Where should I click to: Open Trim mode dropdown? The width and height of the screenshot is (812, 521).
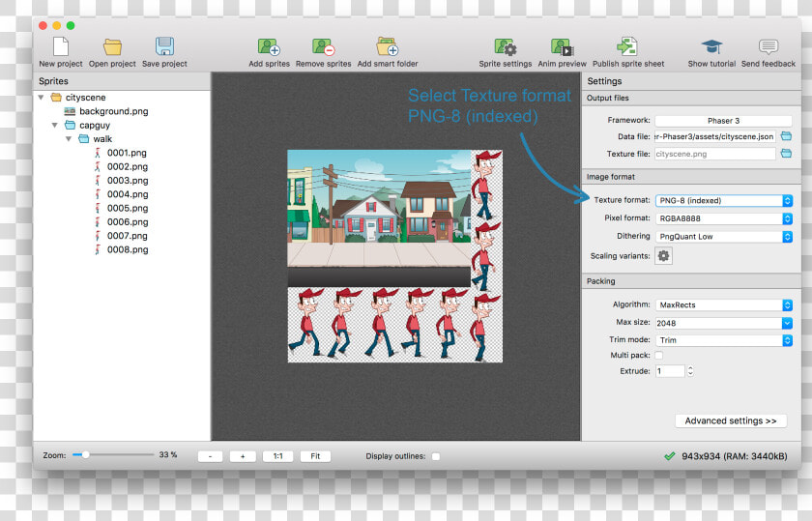click(x=723, y=340)
